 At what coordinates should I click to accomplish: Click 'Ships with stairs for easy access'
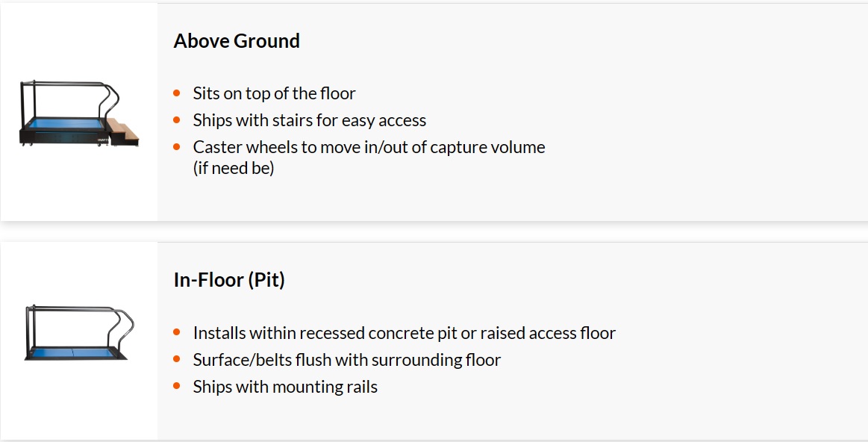pos(310,120)
